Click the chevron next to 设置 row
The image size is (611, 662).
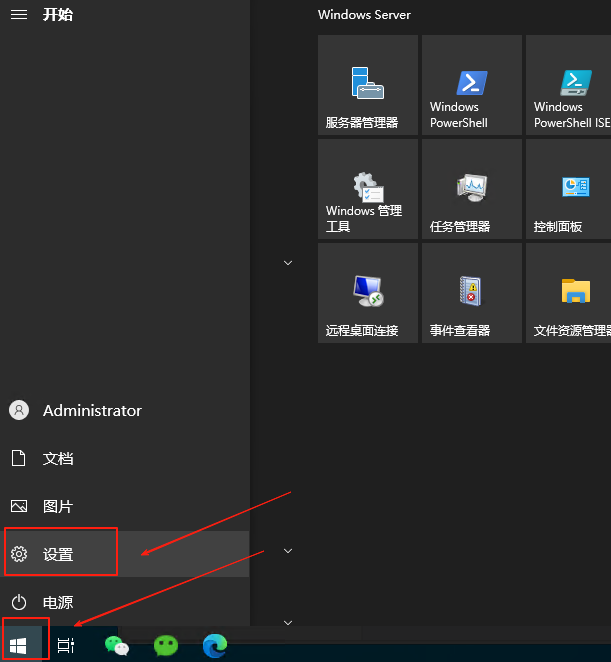(x=288, y=551)
